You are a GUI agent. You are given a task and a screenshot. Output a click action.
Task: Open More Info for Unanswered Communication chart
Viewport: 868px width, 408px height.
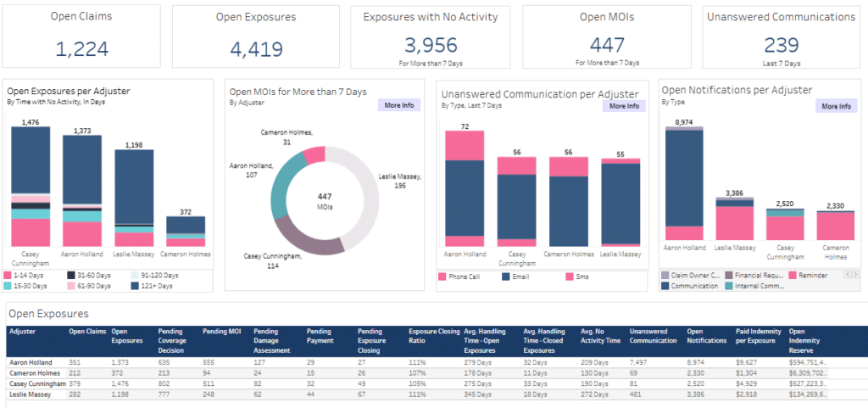(x=624, y=106)
